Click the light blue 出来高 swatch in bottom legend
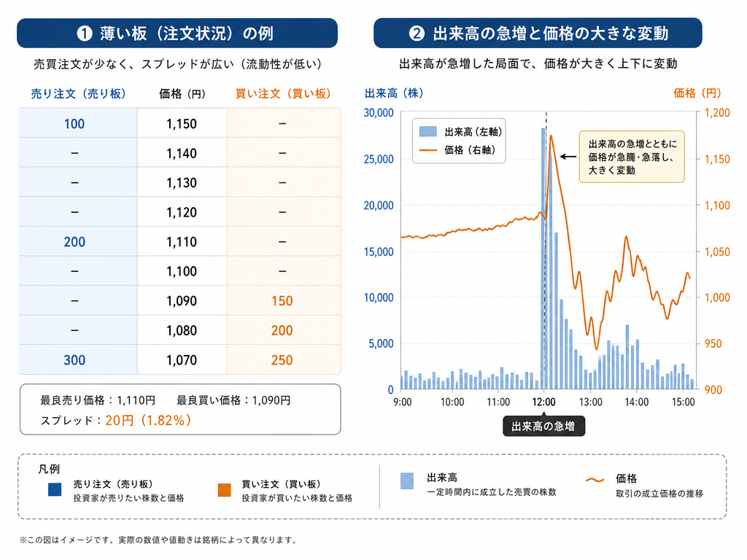Viewport: 747px width, 560px height. coord(407,481)
